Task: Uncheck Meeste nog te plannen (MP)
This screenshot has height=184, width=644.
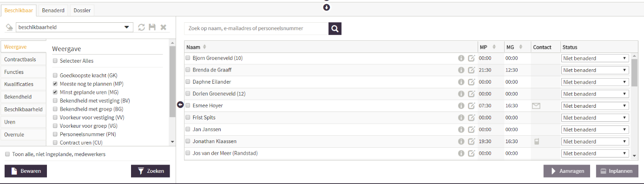Action: [x=55, y=84]
